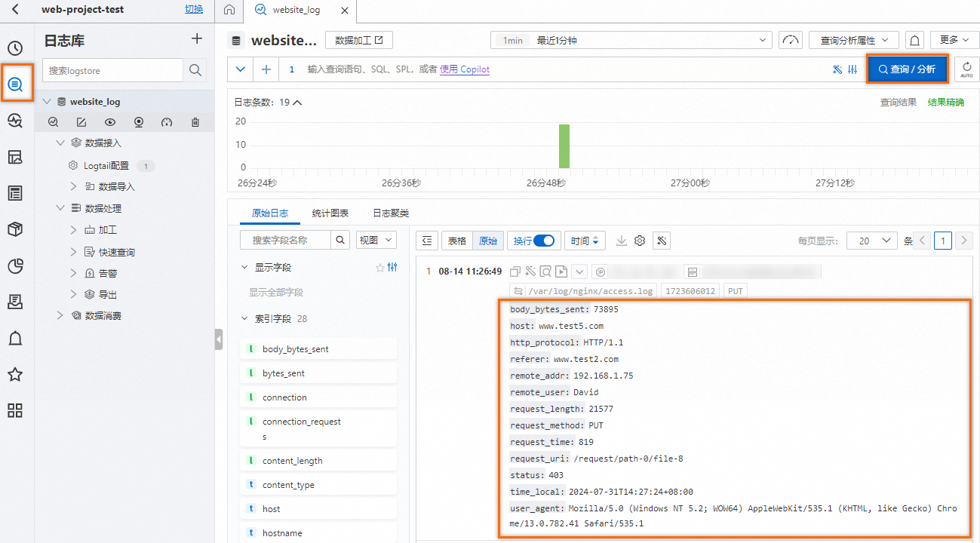Viewport: 980px width, 543px height.
Task: Click the content_type index field
Action: (x=318, y=485)
